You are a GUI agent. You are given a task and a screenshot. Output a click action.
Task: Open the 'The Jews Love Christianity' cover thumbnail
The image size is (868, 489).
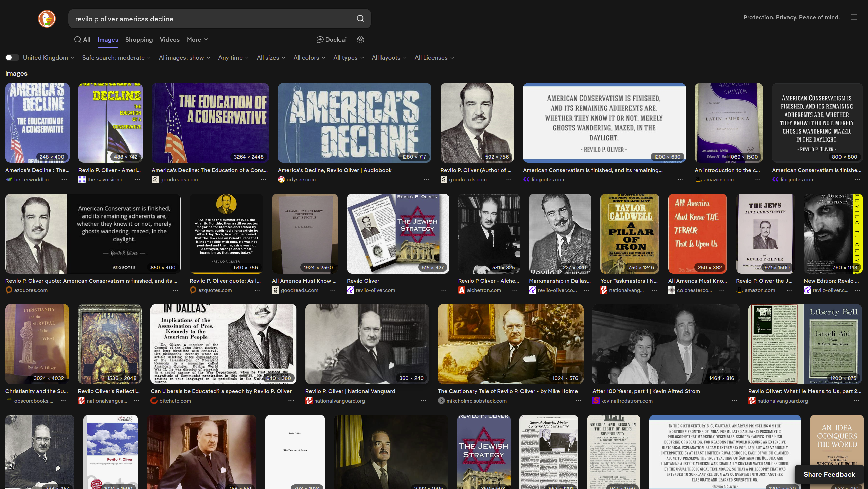point(765,233)
